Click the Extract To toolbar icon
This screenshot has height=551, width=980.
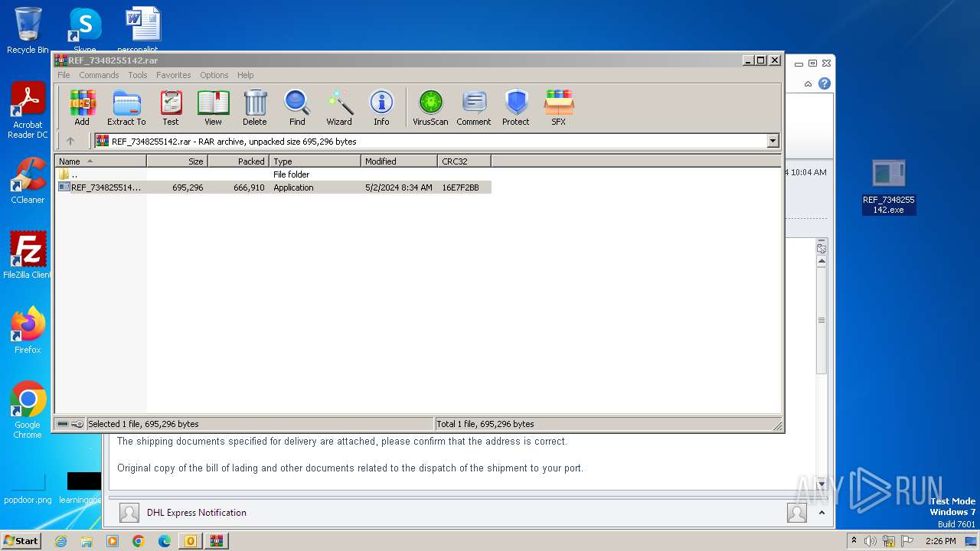[126, 108]
